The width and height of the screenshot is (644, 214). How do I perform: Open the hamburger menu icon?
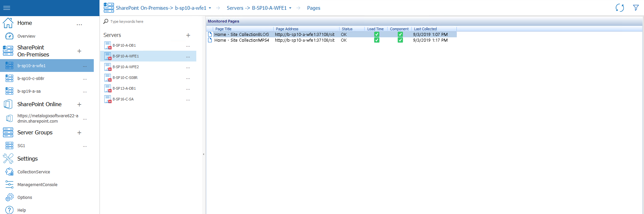coord(7,8)
